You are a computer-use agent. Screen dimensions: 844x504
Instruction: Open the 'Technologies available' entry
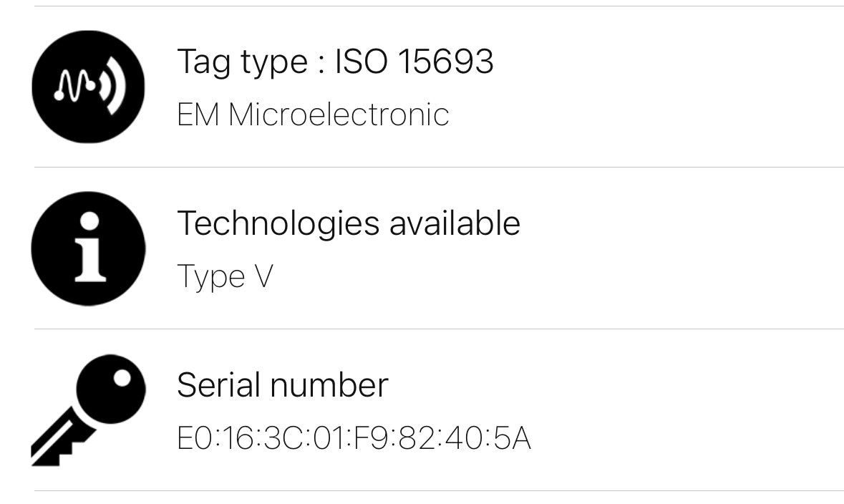point(348,223)
